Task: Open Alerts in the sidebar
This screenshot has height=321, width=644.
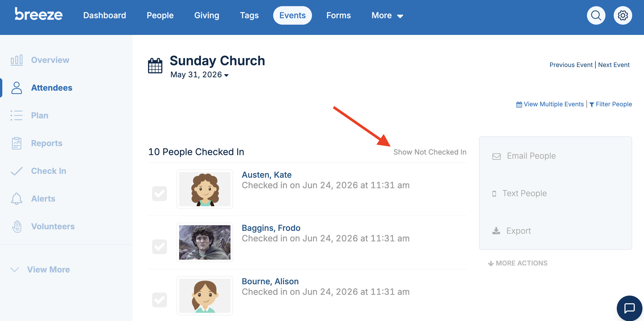Action: (x=43, y=199)
